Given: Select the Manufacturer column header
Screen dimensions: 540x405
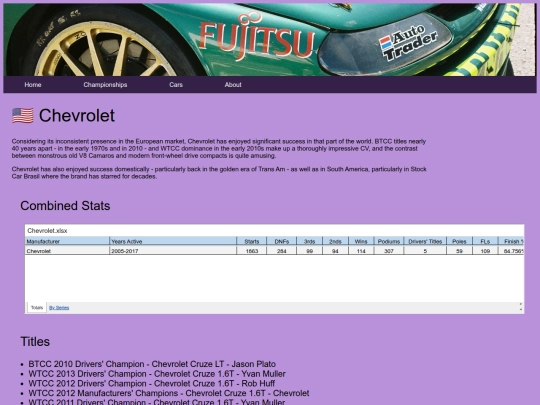Looking at the screenshot, I should point(67,241).
